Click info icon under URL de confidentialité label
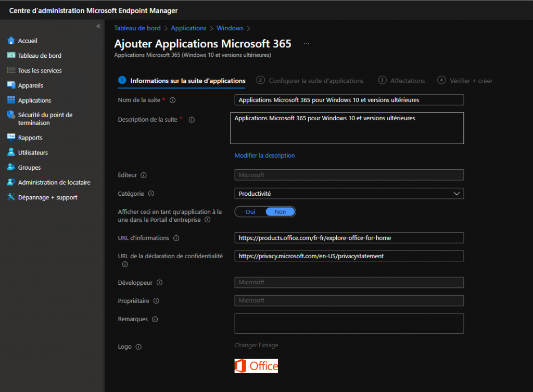Image resolution: width=533 pixels, height=392 pixels. 125,264
